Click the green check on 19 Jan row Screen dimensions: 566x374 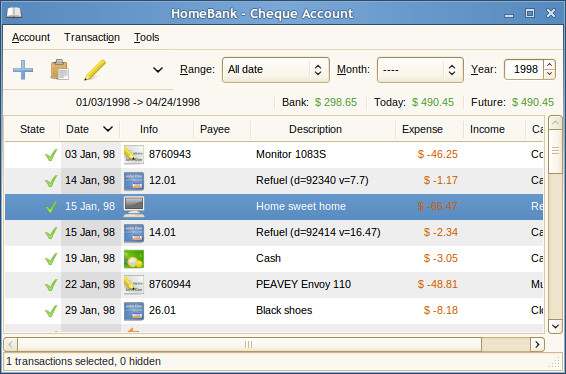(51, 259)
